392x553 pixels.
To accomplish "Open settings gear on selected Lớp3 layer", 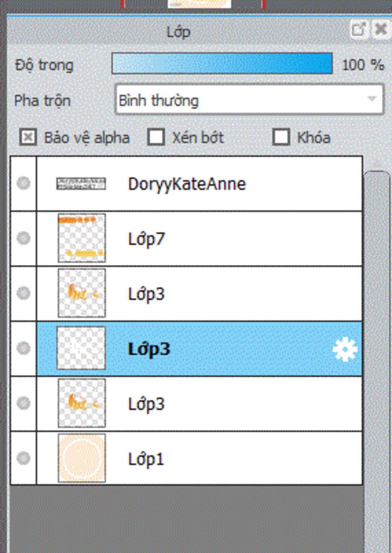I will [x=345, y=349].
